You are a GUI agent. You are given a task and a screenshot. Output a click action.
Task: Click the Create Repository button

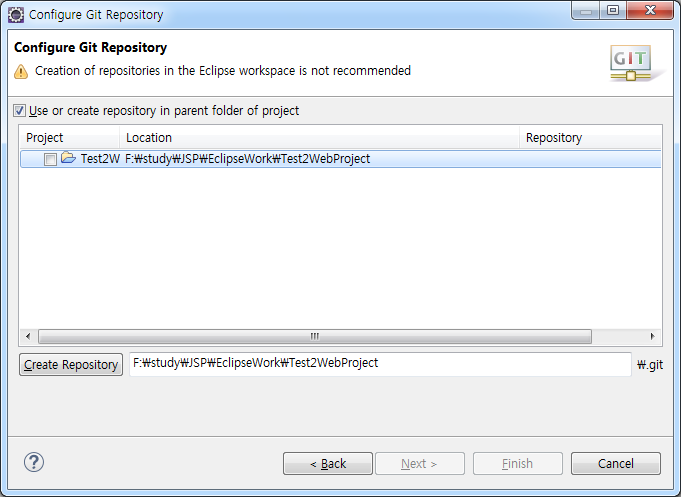[71, 364]
